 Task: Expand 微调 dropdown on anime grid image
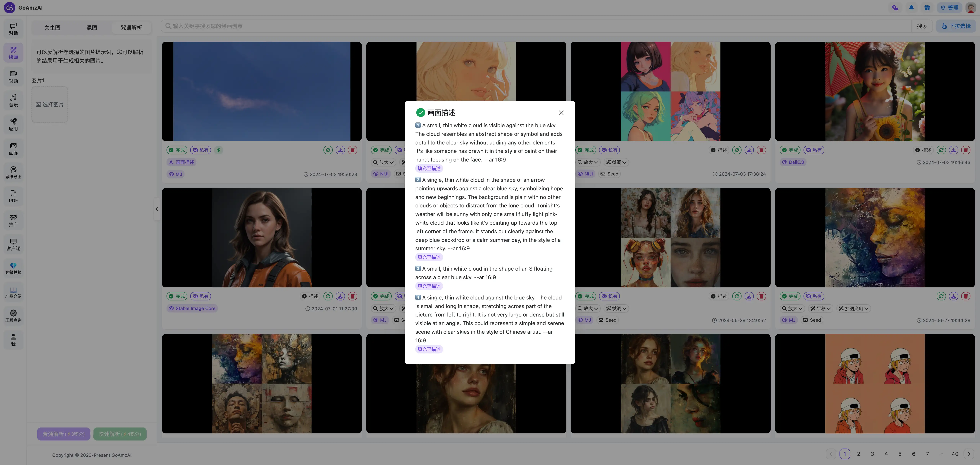[x=616, y=162]
